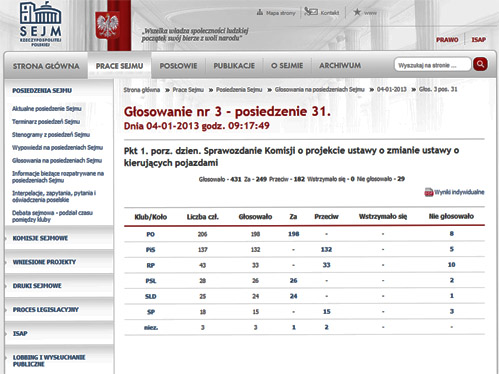Image resolution: width=499 pixels, height=374 pixels.
Task: Open the PO club row link
Action: [x=150, y=234]
